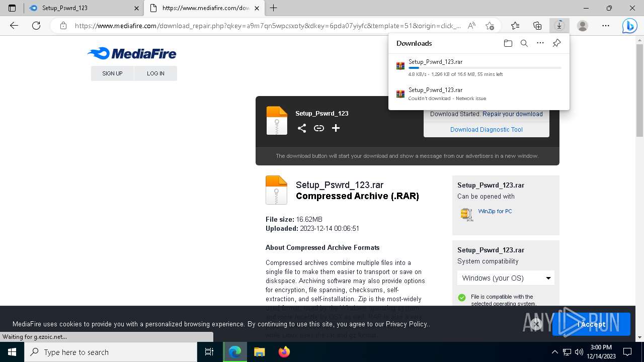Open Collections in Edge toolbar
Viewport: 644px width, 362px height.
click(537, 26)
